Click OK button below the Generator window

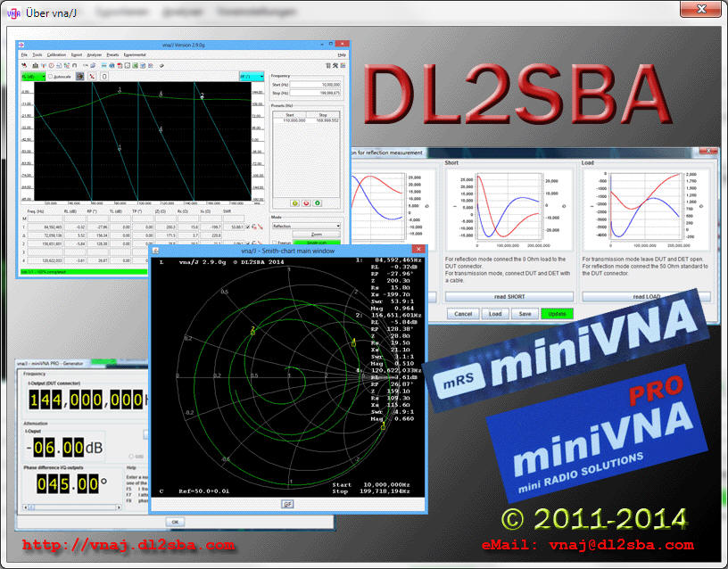pos(175,522)
